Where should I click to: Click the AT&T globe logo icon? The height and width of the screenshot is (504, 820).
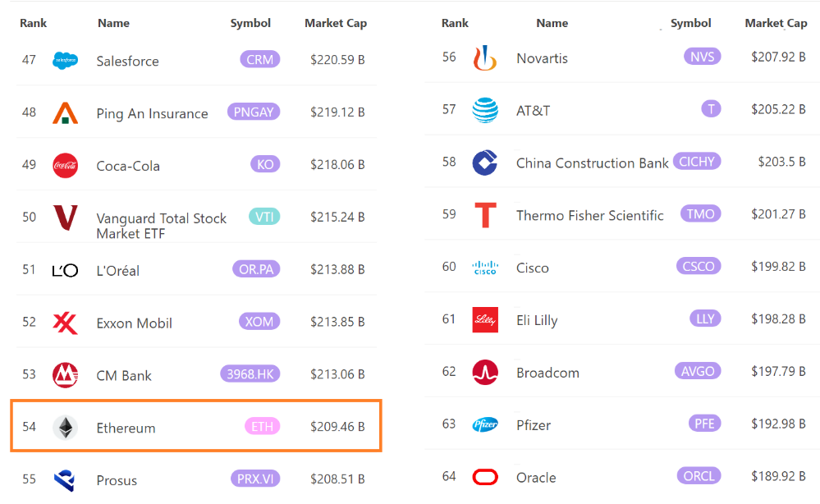pyautogui.click(x=485, y=110)
